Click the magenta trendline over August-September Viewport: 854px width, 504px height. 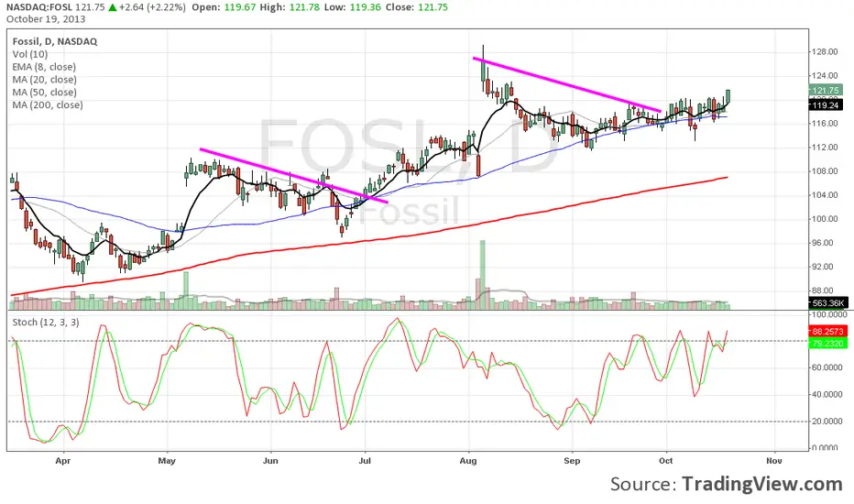[567, 84]
